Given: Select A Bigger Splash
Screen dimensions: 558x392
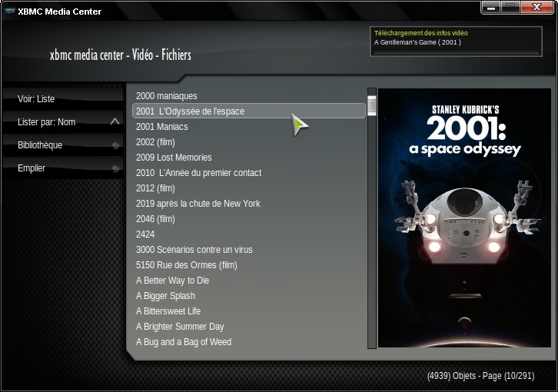Looking at the screenshot, I should tap(249, 296).
